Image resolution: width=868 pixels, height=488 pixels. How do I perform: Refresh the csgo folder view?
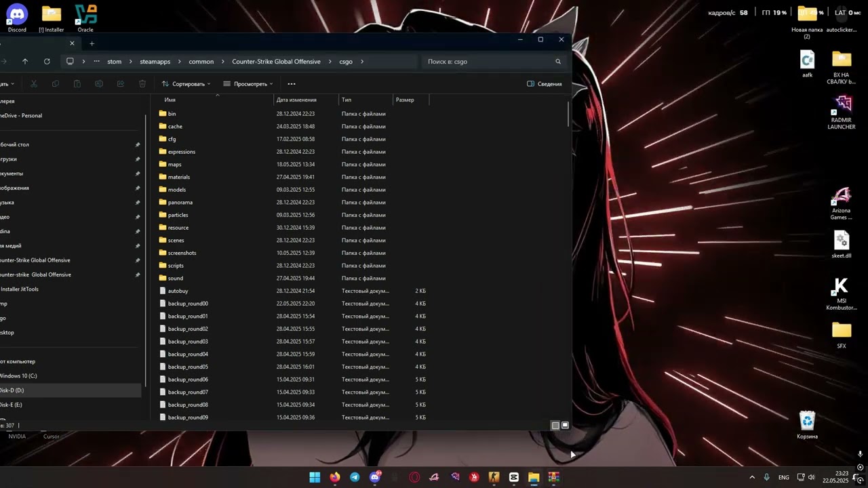click(x=47, y=62)
